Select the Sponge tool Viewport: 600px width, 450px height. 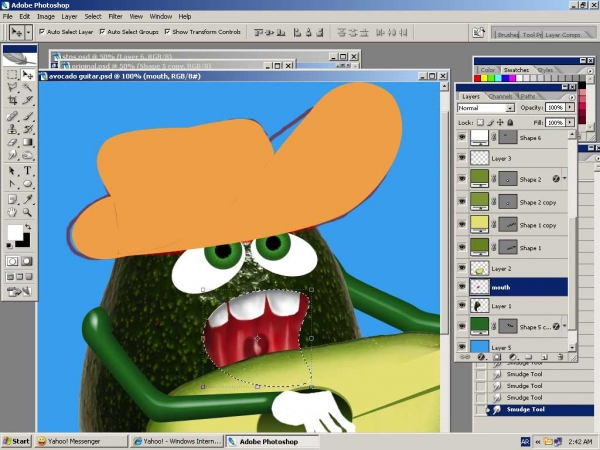[28, 155]
